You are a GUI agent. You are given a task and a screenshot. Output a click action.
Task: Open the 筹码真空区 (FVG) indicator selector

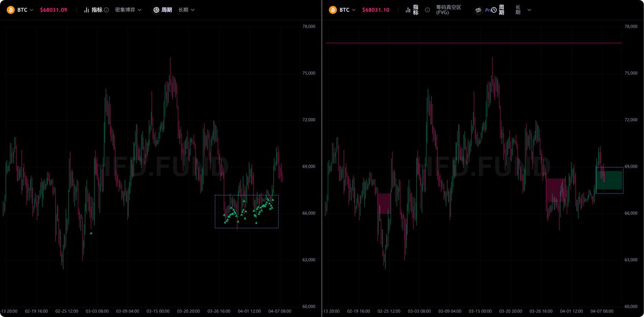point(449,10)
